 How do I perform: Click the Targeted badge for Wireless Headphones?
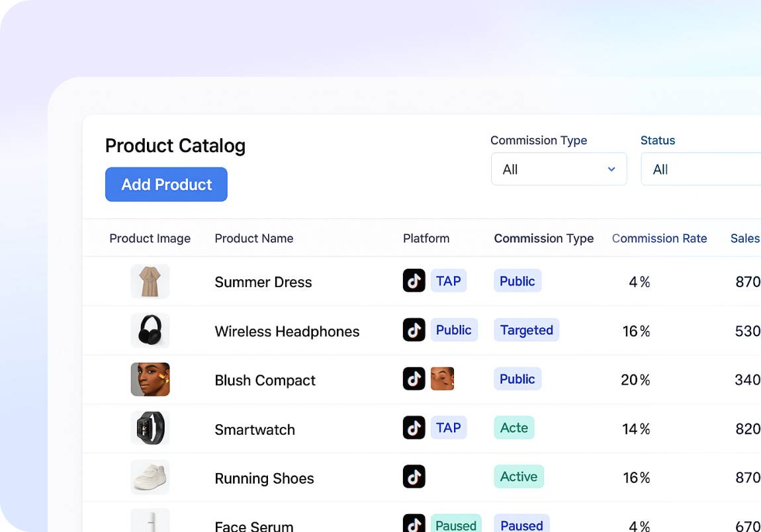click(526, 330)
